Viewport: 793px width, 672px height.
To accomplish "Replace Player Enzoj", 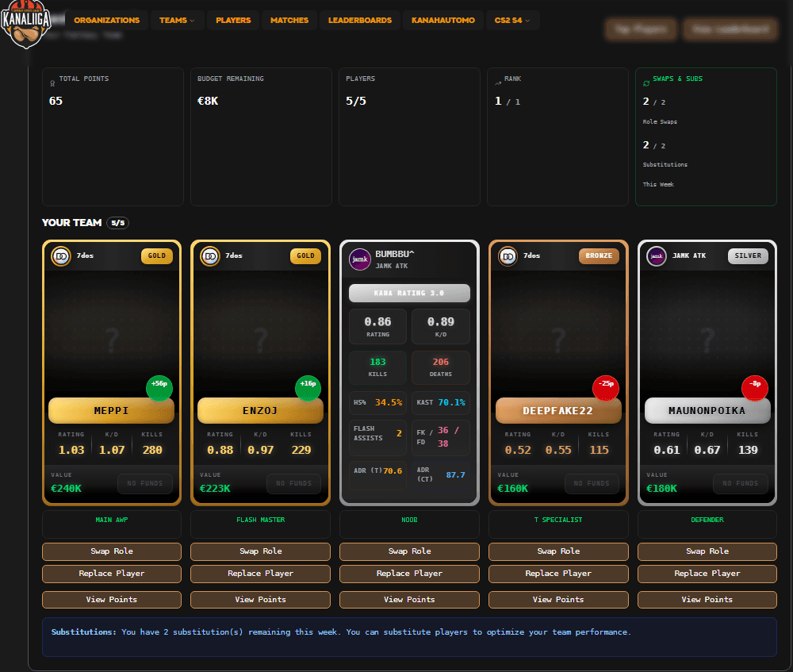I will (x=260, y=574).
